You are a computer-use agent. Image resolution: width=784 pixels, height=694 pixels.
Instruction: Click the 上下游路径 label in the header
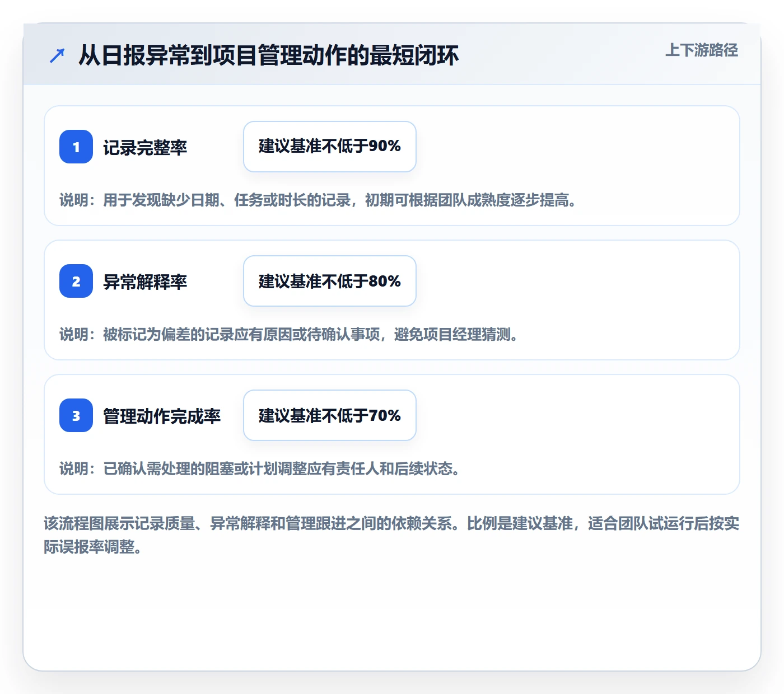(x=702, y=50)
